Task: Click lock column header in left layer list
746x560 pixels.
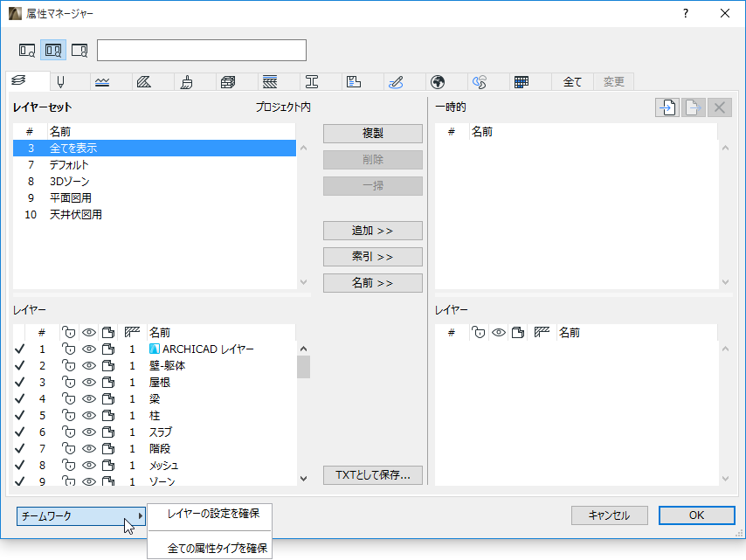Action: pyautogui.click(x=69, y=333)
